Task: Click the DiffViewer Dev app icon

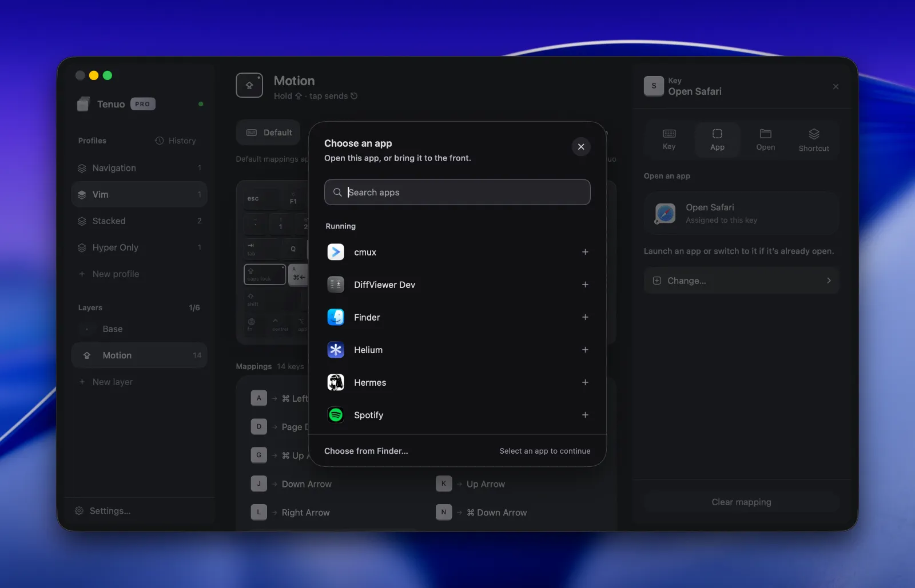Action: tap(336, 285)
